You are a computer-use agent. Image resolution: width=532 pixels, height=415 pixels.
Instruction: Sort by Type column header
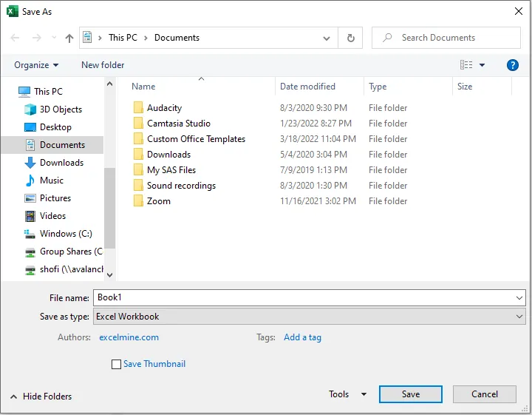point(378,87)
